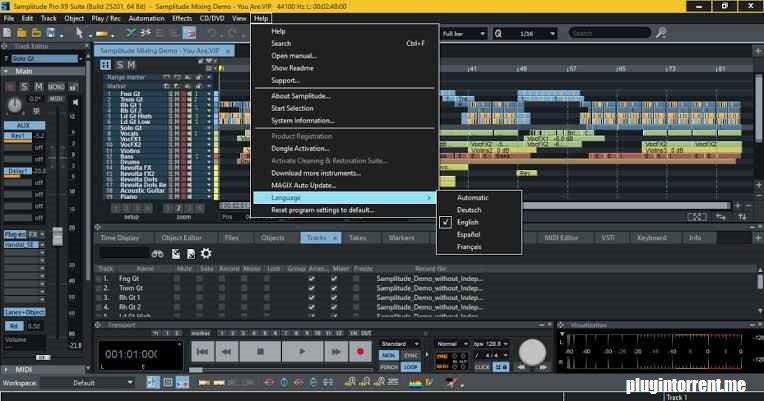Collapse the Main section in Track Editor

pyautogui.click(x=6, y=71)
